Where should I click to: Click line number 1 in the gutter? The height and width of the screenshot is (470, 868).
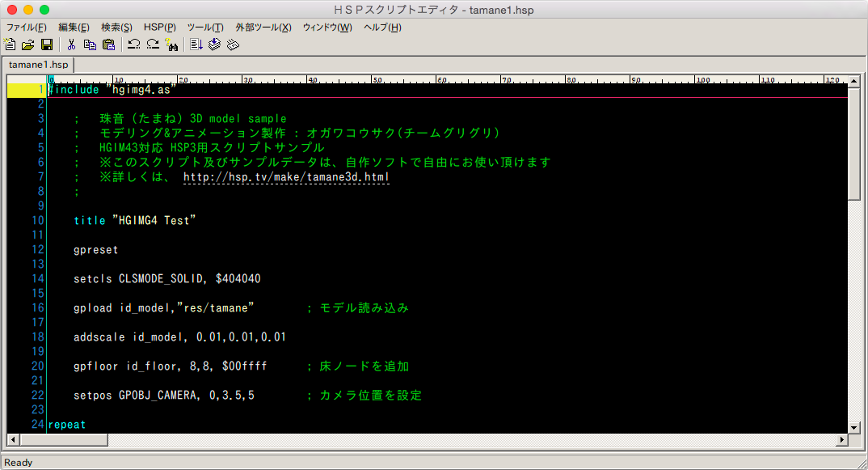(x=40, y=89)
